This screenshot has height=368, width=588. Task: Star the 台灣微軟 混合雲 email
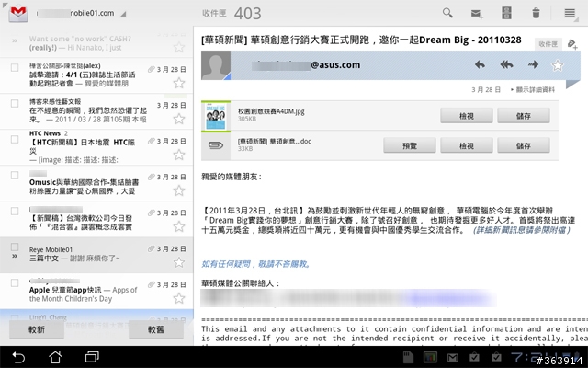[179, 226]
